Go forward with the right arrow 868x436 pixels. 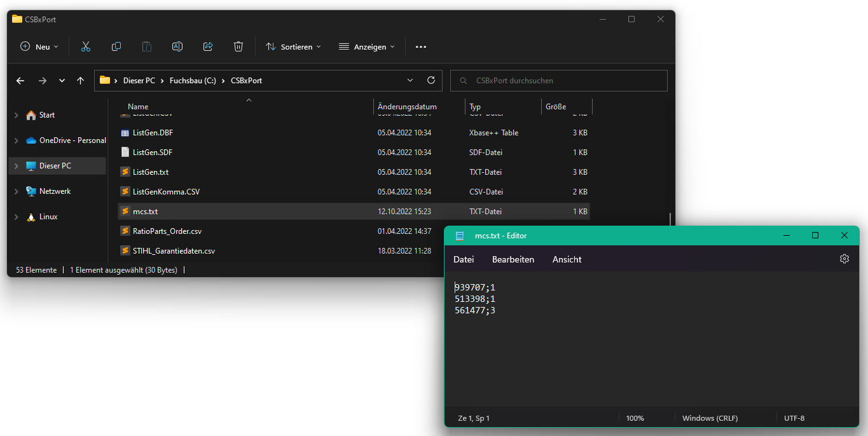pyautogui.click(x=43, y=81)
